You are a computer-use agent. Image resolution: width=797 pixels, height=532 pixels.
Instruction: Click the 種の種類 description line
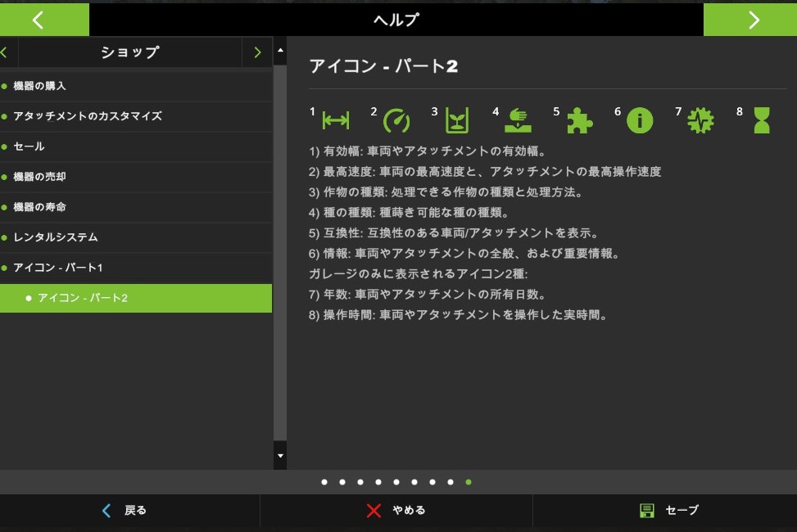coord(409,213)
